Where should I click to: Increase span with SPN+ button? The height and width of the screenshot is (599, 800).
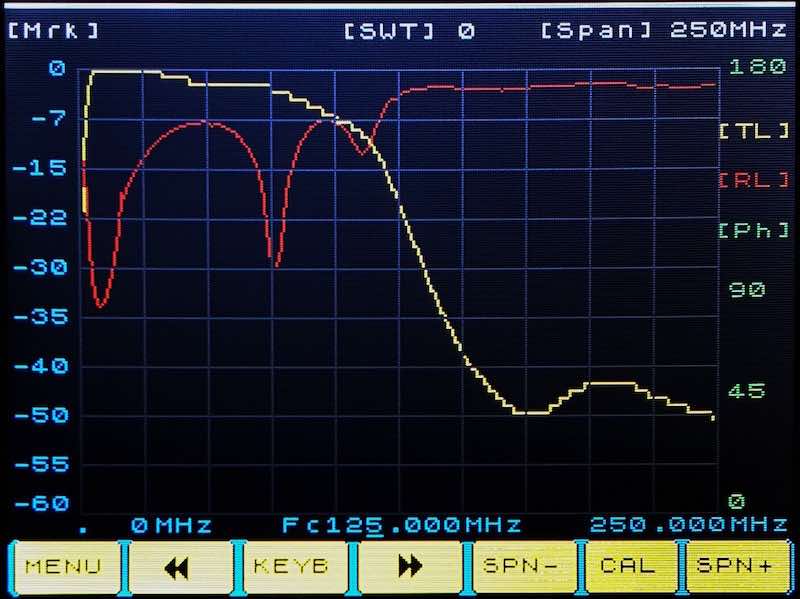(739, 566)
